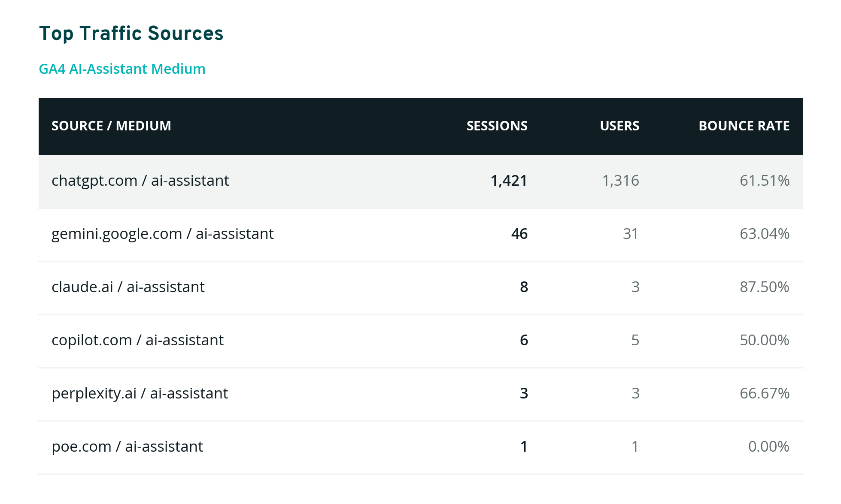Click the 46 sessions value

(519, 234)
